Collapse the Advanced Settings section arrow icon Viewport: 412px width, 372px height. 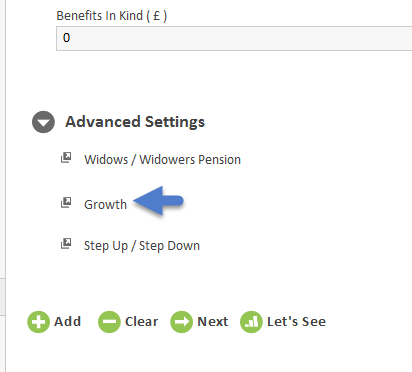tap(43, 122)
